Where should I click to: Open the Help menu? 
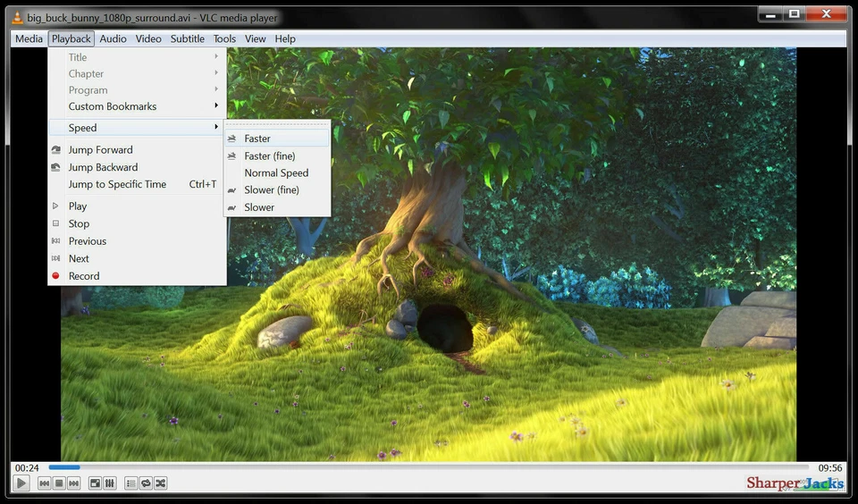(285, 38)
